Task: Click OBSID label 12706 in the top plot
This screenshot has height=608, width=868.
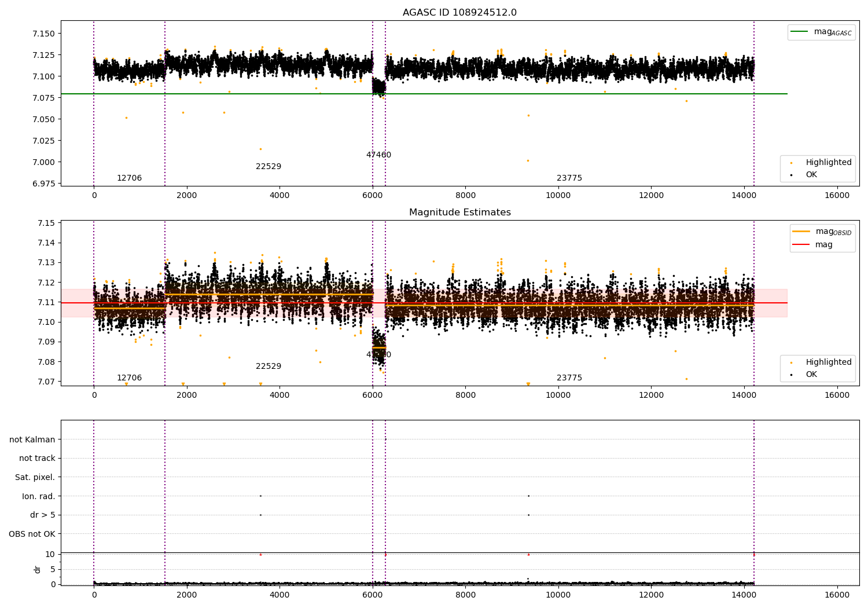Action: (x=129, y=178)
